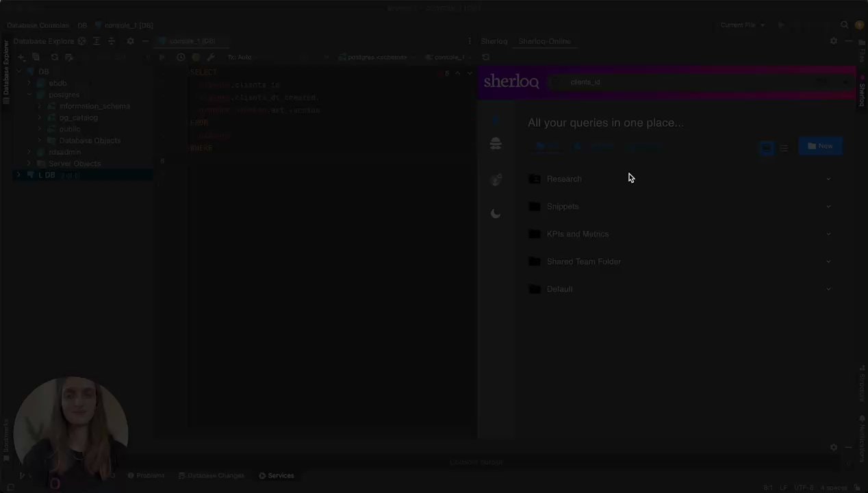Click the UTF-8 encoding status entry
This screenshot has height=493, width=868.
804,488
